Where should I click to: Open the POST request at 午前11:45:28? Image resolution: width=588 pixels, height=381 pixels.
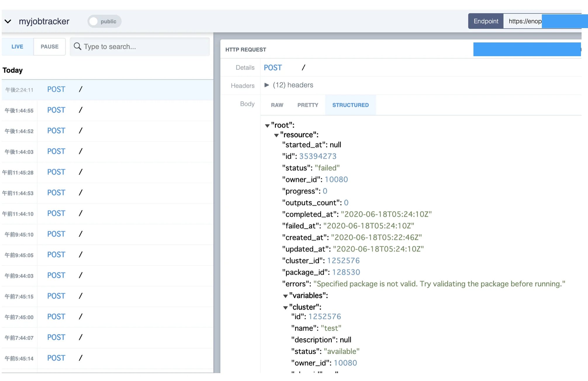click(107, 172)
